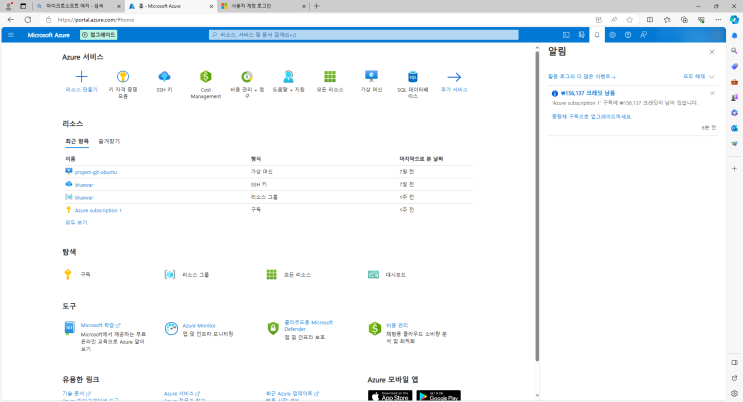
Task: Click the browser address bar URL
Action: coord(96,20)
